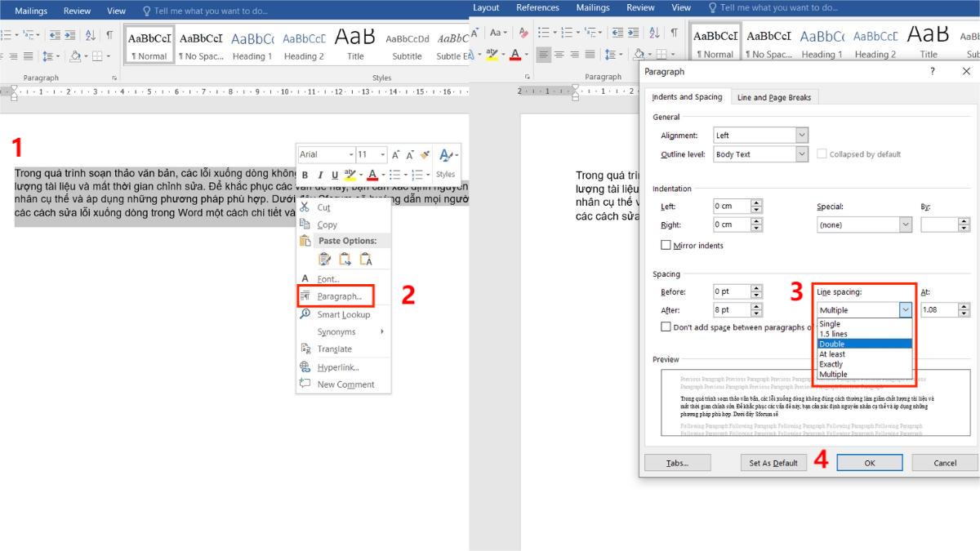The width and height of the screenshot is (980, 551).
Task: Click the Paragraph dialog help question mark
Action: click(933, 72)
